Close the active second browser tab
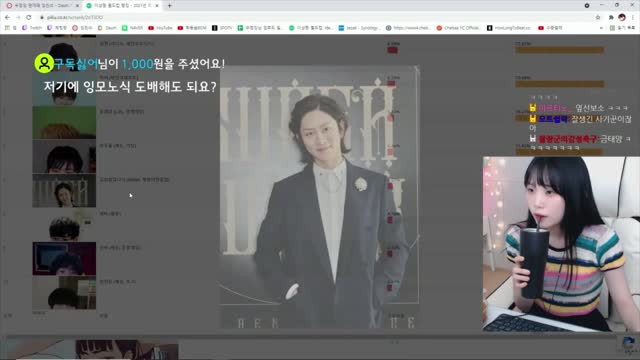640x360 pixels. click(x=157, y=6)
